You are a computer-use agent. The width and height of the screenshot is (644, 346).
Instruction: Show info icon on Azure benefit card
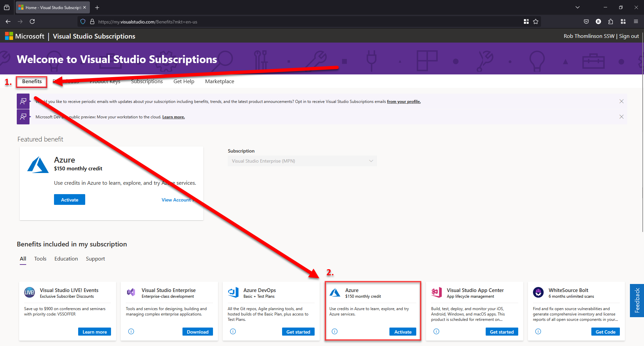[x=335, y=331]
